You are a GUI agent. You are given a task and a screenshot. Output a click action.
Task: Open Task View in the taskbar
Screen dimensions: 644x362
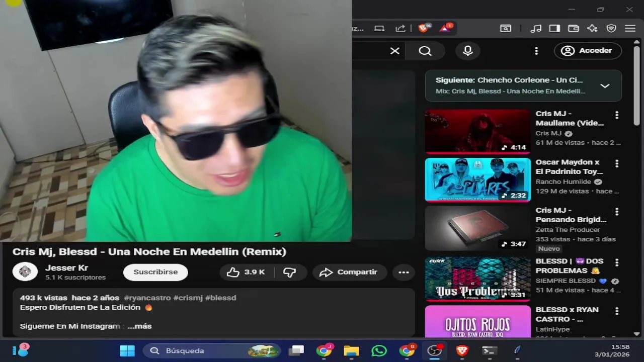[x=296, y=350]
